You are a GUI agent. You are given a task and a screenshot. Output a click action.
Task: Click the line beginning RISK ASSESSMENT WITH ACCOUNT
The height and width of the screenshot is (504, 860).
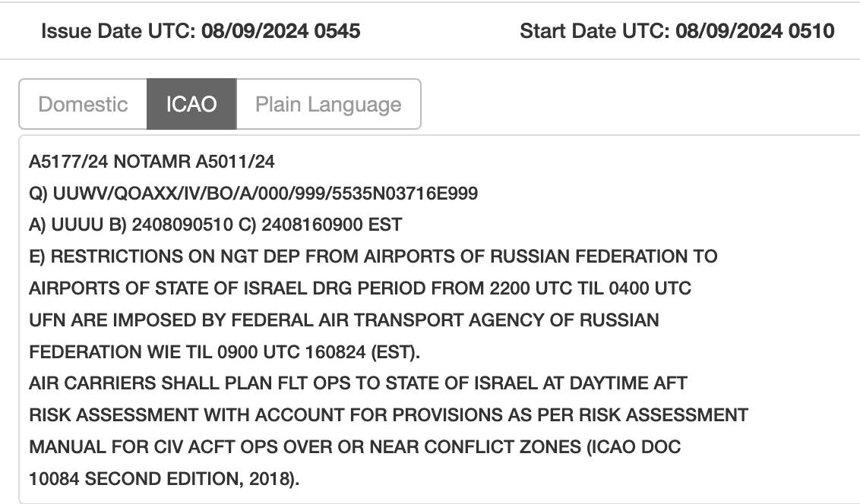click(x=388, y=415)
